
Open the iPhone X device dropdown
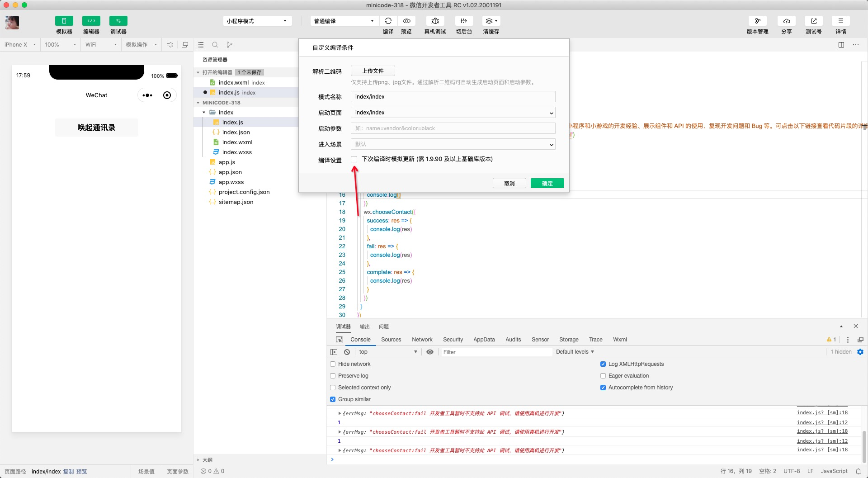click(x=20, y=45)
